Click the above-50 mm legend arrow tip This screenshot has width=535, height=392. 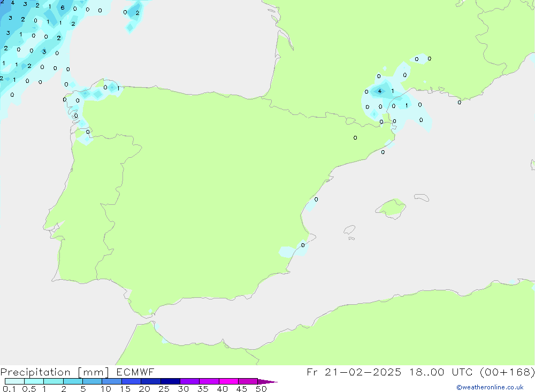pyautogui.click(x=267, y=382)
